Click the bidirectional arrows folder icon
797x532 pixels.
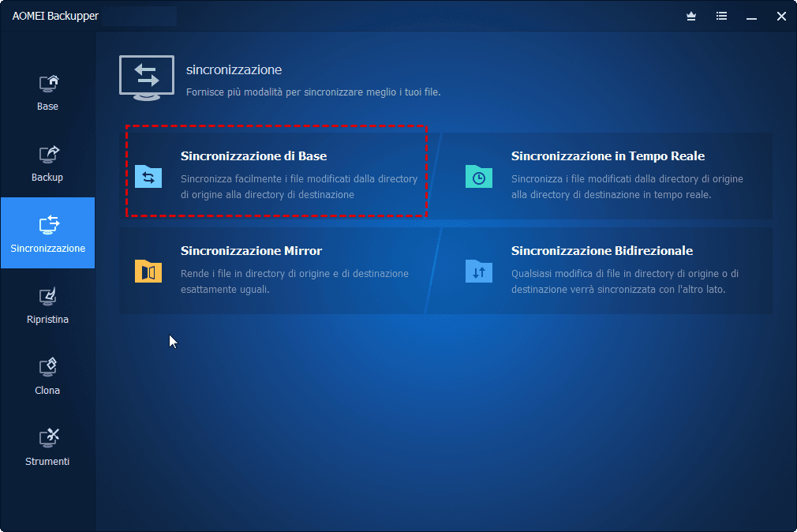coord(479,271)
